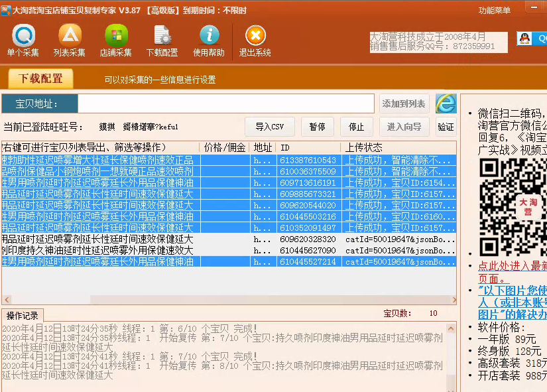Click the 当前已登陆旺旺号 label

click(x=43, y=127)
